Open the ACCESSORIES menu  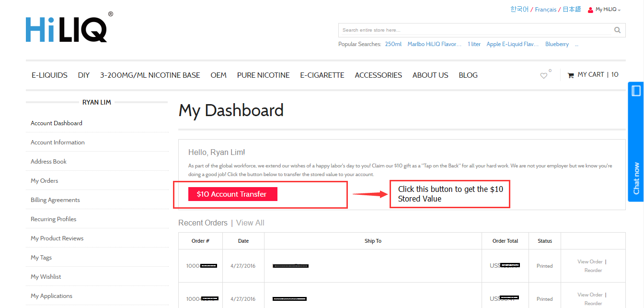(x=379, y=75)
